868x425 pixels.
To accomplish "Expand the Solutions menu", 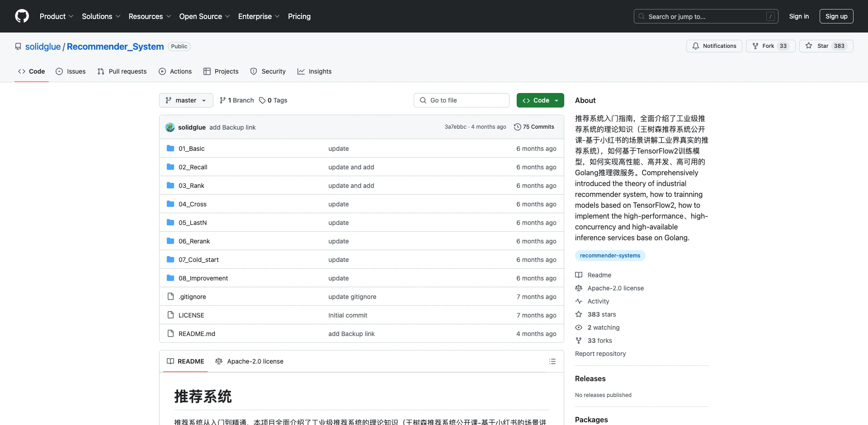I will [x=101, y=16].
